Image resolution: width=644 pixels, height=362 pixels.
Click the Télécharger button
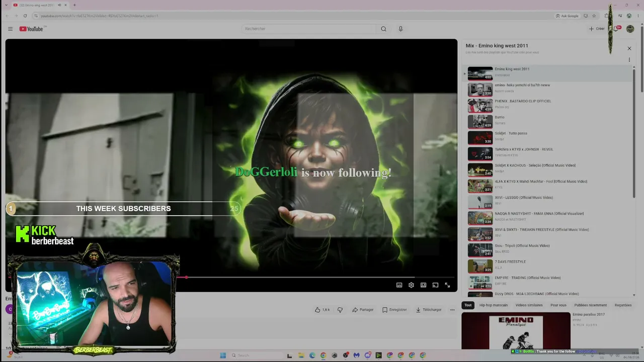point(429,310)
